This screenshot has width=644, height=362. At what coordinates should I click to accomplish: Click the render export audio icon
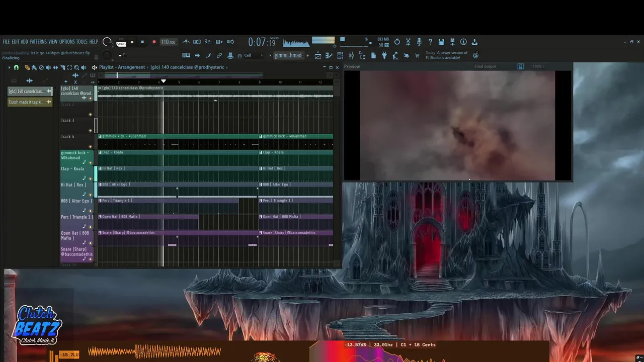coord(452,42)
